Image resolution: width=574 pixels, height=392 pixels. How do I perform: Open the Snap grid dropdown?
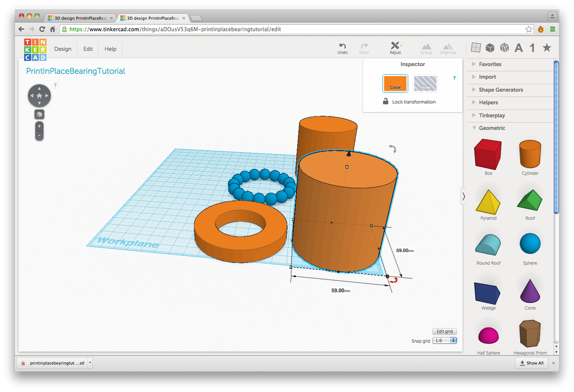(x=445, y=340)
